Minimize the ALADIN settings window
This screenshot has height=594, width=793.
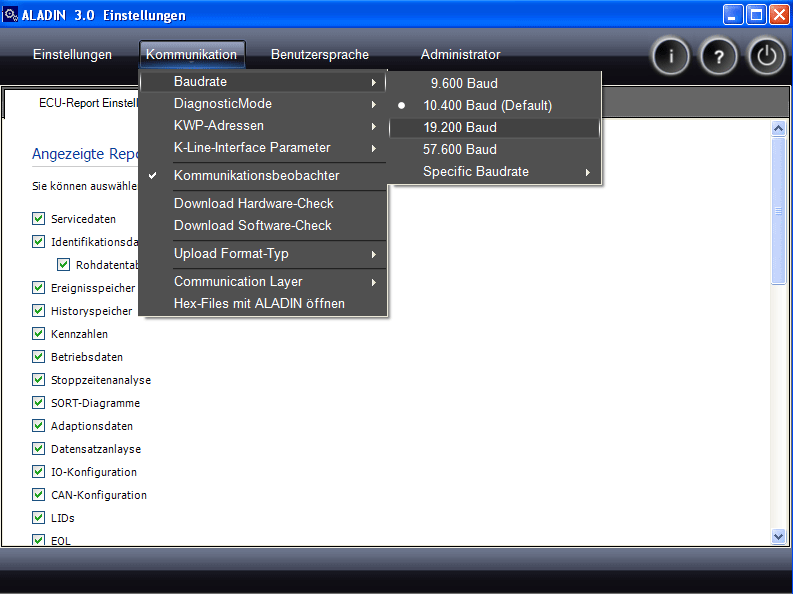pos(732,15)
